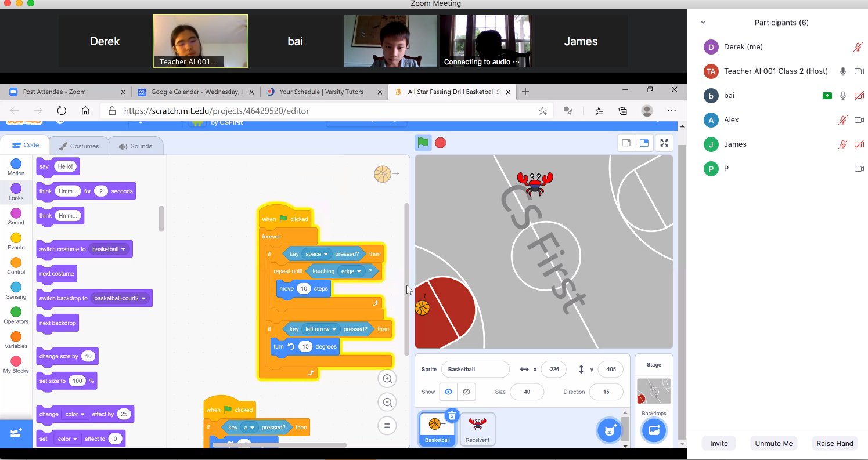
Task: Show the sprite using the eye icon
Action: coord(448,392)
